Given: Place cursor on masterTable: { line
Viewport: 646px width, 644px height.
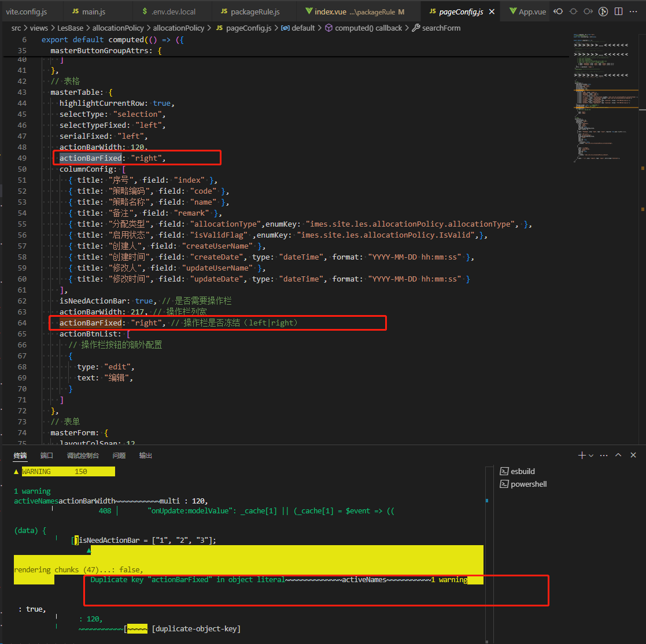Looking at the screenshot, I should (82, 92).
